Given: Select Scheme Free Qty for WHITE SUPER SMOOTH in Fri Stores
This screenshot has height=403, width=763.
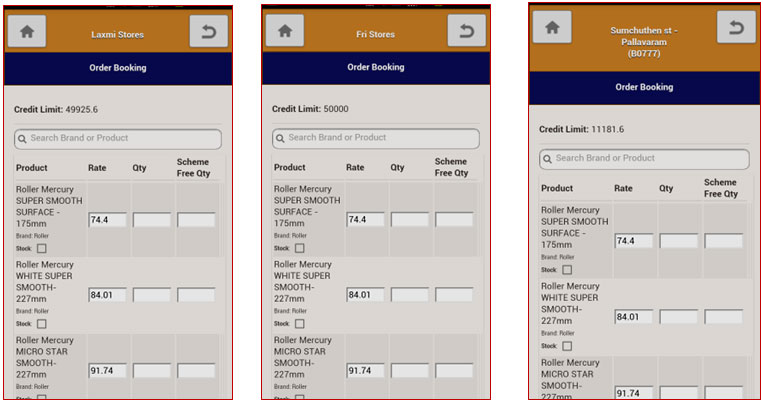Looking at the screenshot, I should pos(454,294).
